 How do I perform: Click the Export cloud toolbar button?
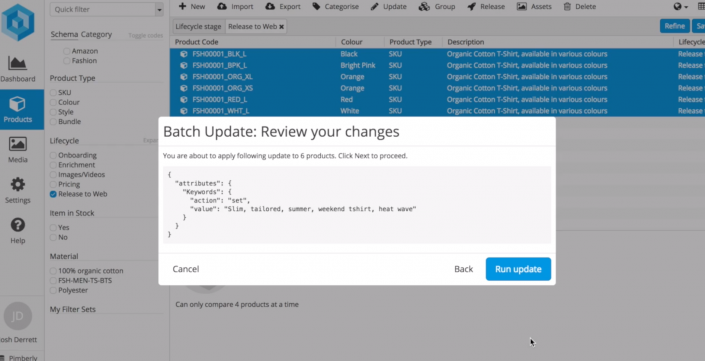pos(283,6)
